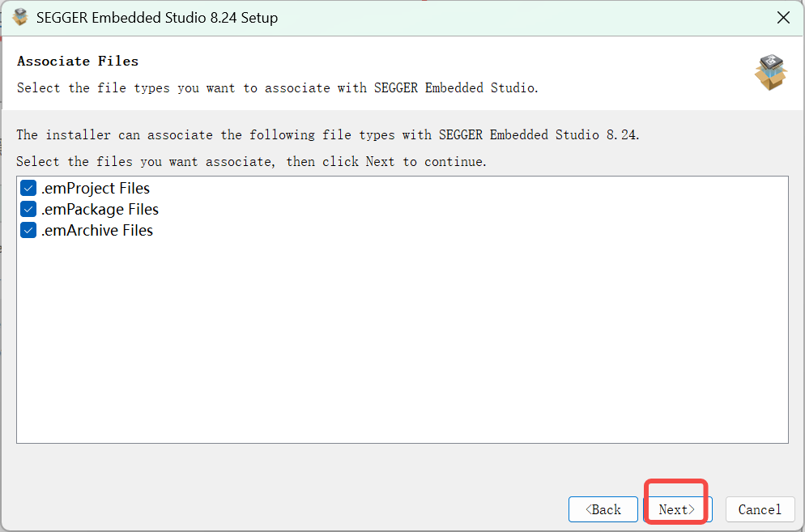Select the .emArchive Files label text
Viewport: 805px width, 532px height.
click(97, 230)
